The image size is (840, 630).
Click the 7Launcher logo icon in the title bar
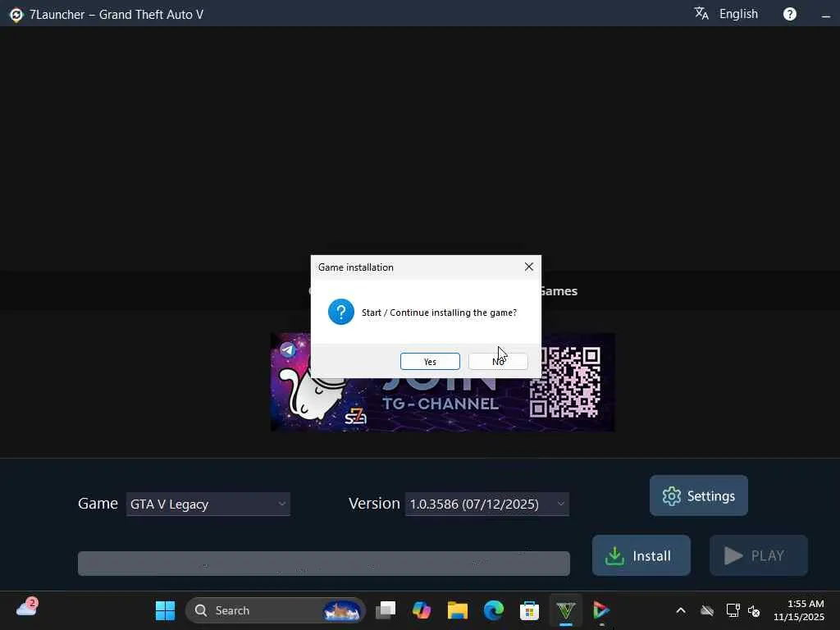(16, 15)
